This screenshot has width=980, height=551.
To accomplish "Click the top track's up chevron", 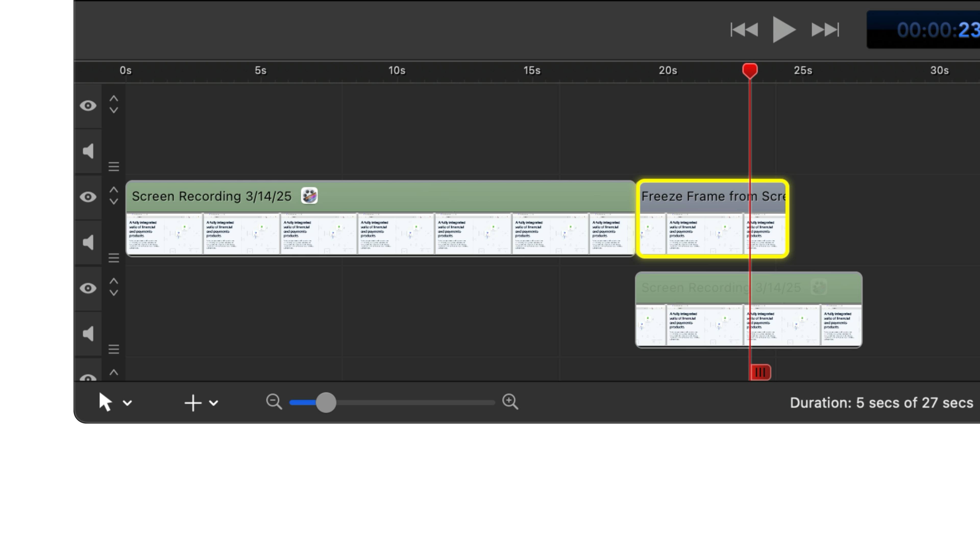I will [x=113, y=98].
